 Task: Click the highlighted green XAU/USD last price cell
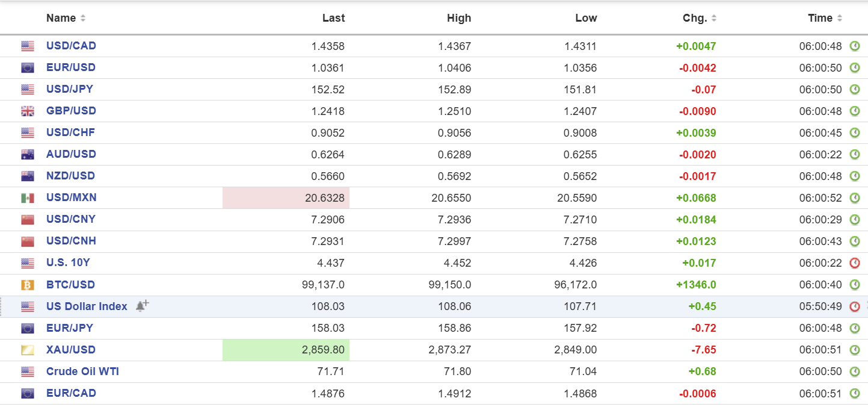click(286, 350)
